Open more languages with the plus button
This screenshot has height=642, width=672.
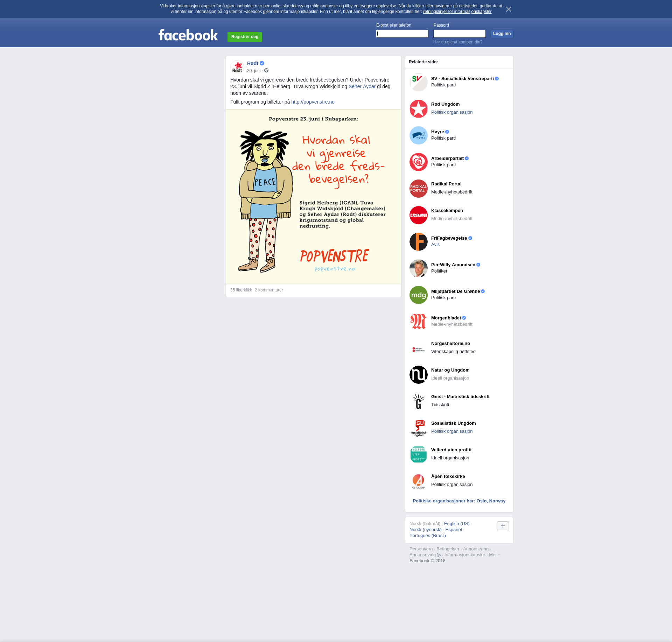click(x=503, y=526)
